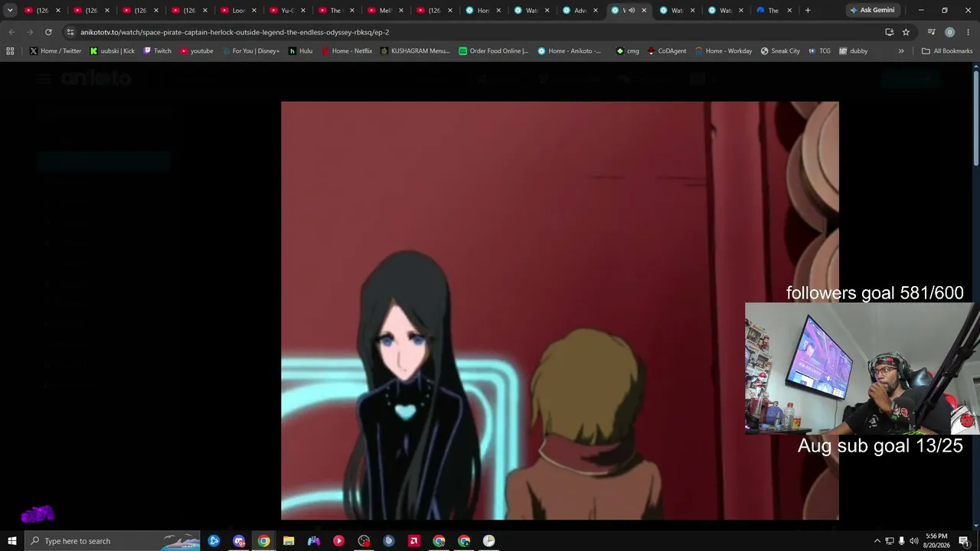
Task: Open the active Chrome taskbar icon
Action: click(263, 541)
